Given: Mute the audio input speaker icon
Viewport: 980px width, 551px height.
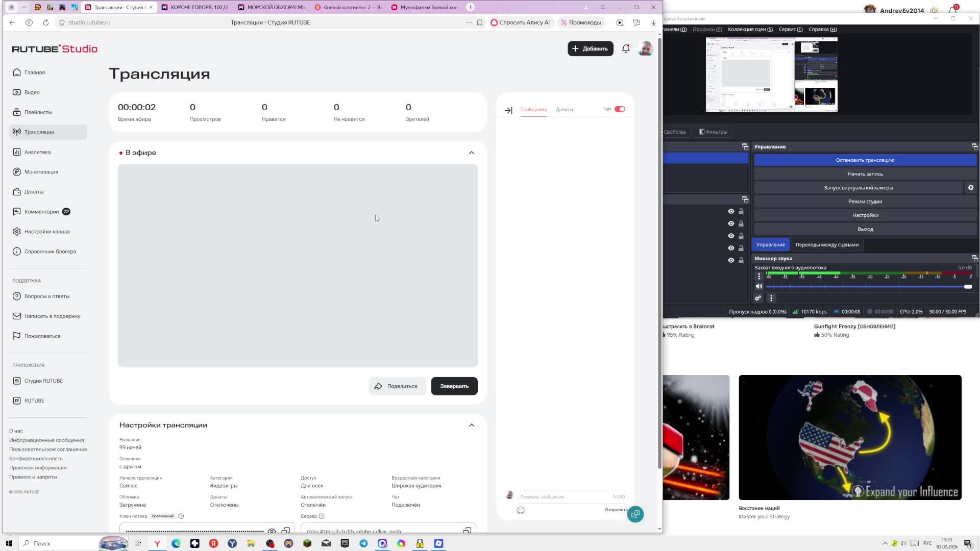Looking at the screenshot, I should 759,287.
